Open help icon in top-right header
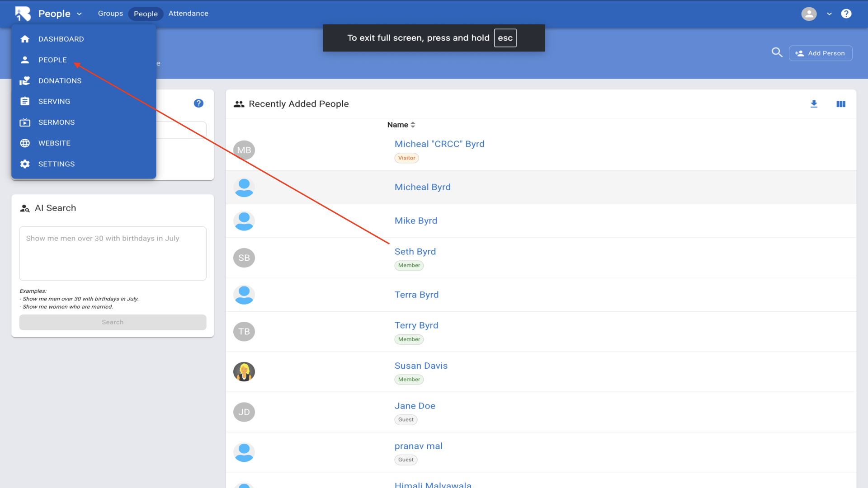This screenshot has width=868, height=488. [846, 14]
